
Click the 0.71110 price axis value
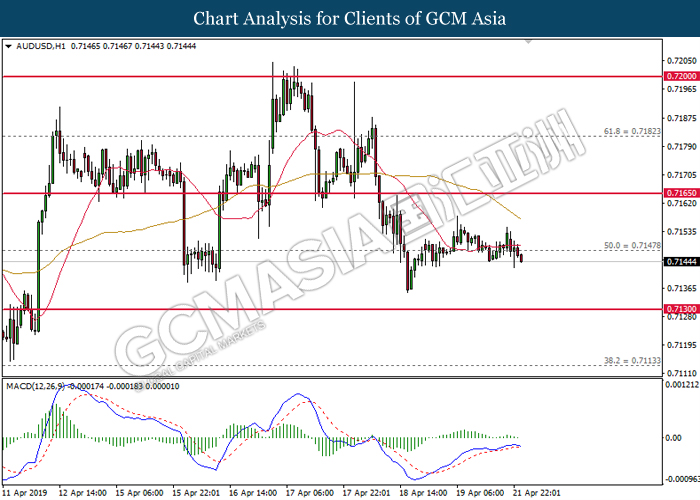pos(681,373)
